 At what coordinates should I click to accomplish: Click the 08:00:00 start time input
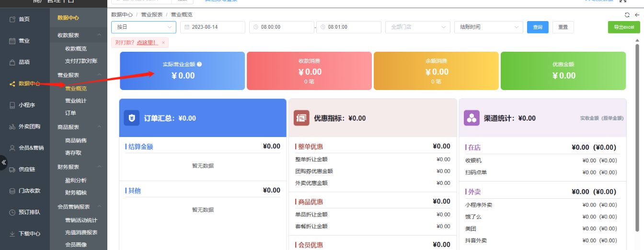pos(282,27)
